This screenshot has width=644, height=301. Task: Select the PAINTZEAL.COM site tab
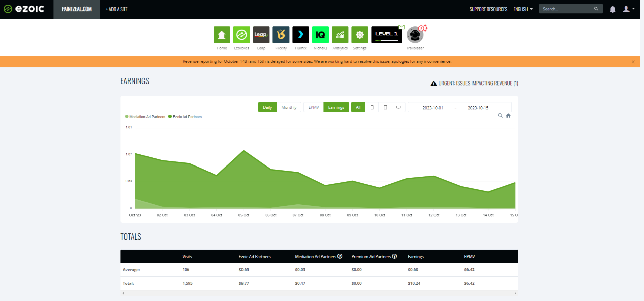tap(77, 9)
